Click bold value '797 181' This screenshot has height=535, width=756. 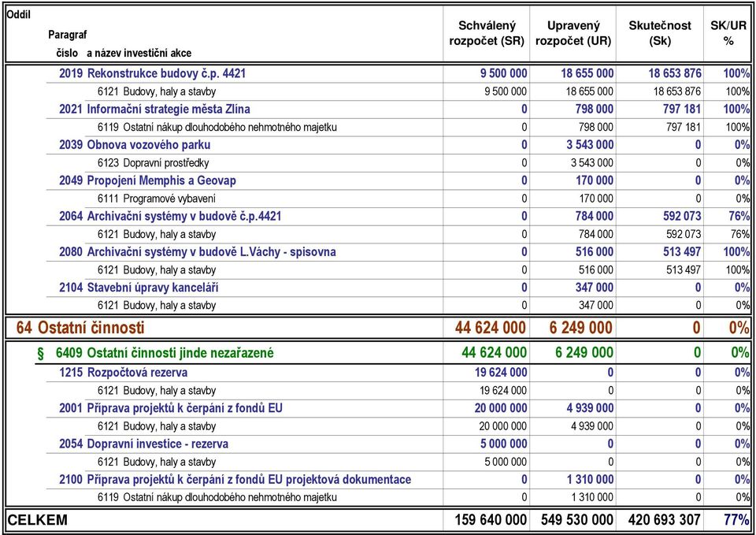pyautogui.click(x=682, y=109)
